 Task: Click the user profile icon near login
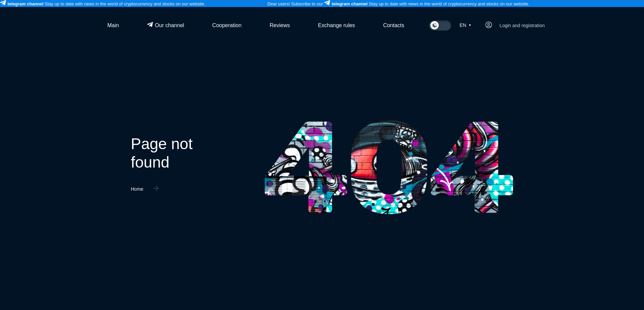tap(489, 25)
